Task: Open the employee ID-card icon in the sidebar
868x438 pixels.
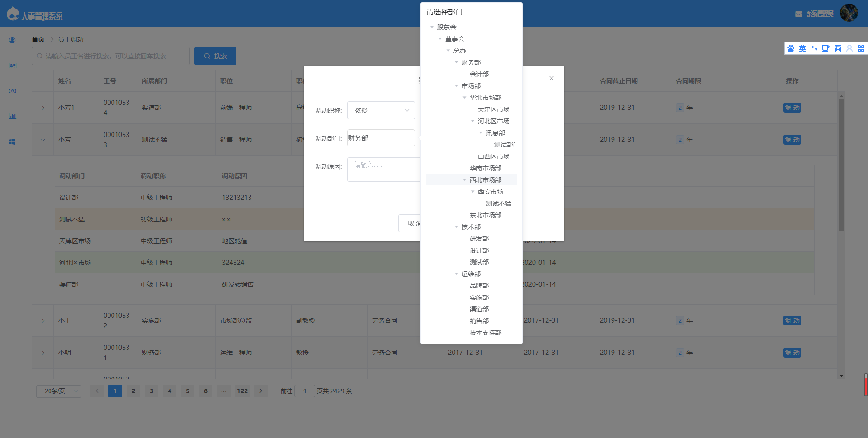Action: tap(12, 65)
